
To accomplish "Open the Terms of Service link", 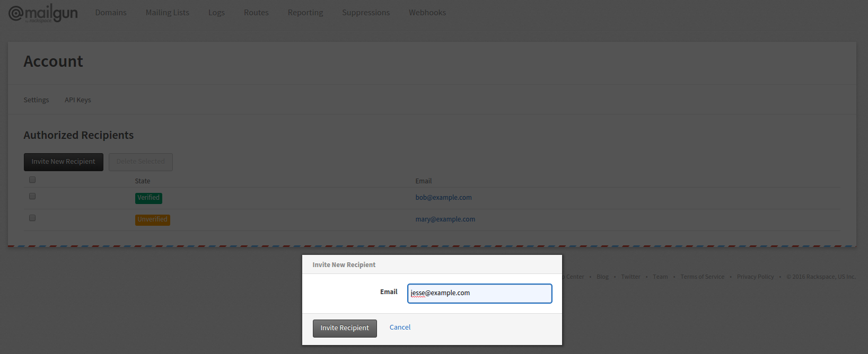I will point(702,277).
